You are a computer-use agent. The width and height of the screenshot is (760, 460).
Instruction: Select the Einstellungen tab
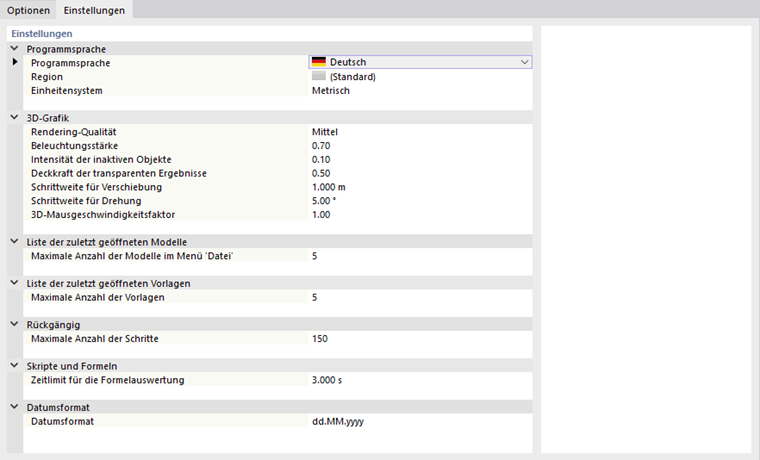(x=94, y=10)
